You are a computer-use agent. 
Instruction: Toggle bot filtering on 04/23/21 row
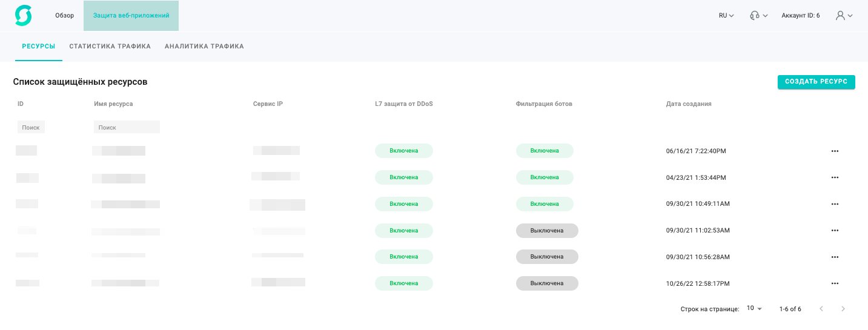click(x=544, y=177)
